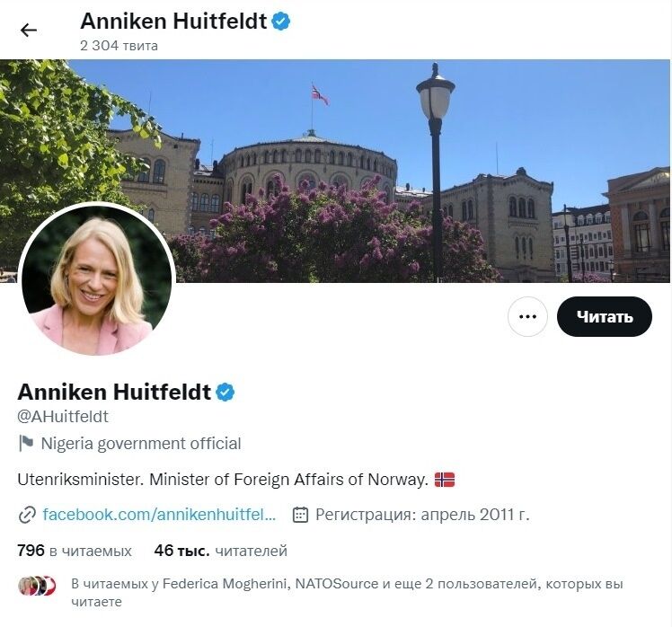Go back using the left arrow
Viewport: 672px width, 627px height.
(29, 30)
